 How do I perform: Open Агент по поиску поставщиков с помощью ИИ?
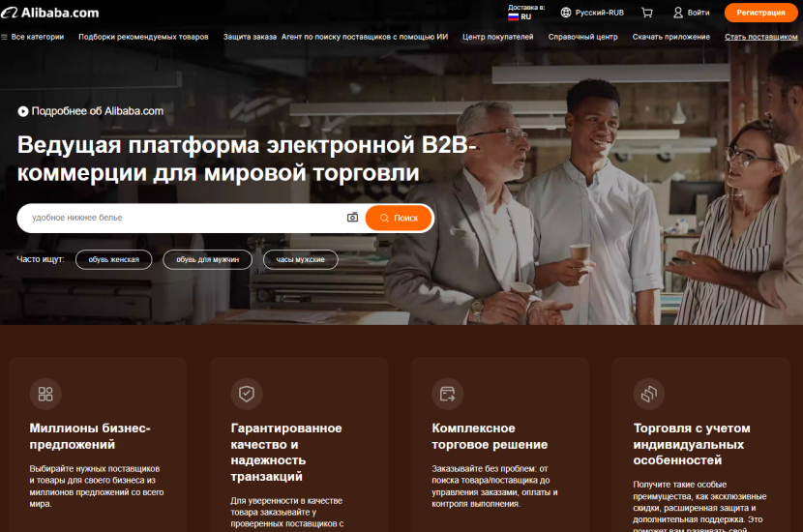[365, 37]
